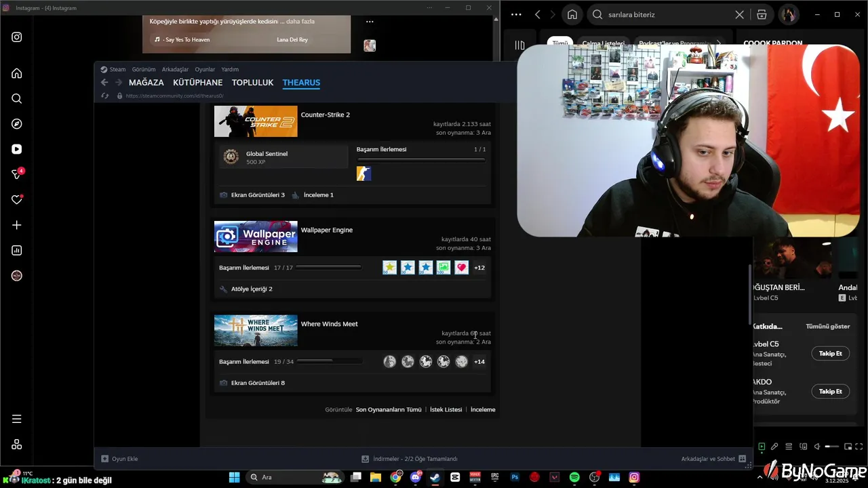Viewport: 868px width, 488px height.
Task: Open Windows Start menu
Action: tap(234, 477)
